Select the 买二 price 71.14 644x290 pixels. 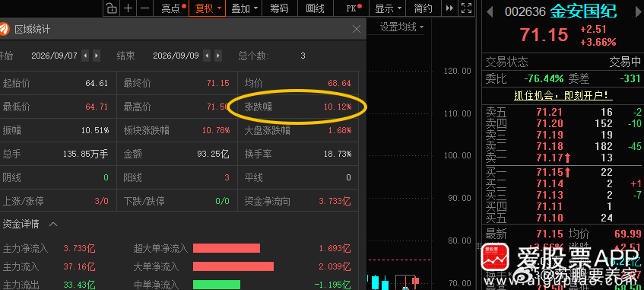[549, 183]
